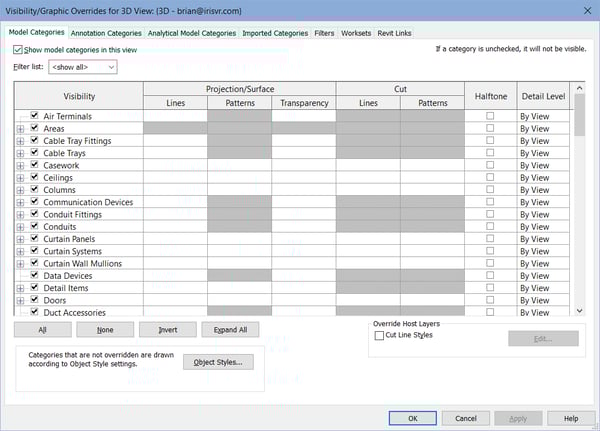Viewport: 600px width, 431px height.
Task: Click the category table scrollbar thumb
Action: (580, 115)
